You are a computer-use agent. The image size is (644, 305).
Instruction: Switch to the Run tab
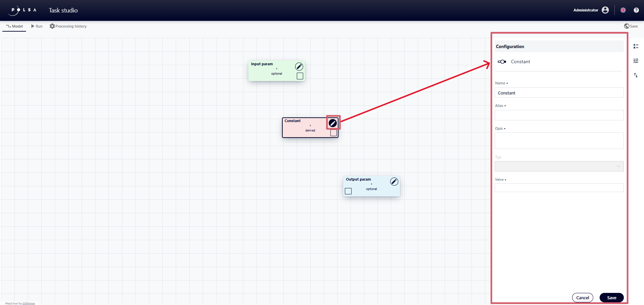pyautogui.click(x=37, y=26)
